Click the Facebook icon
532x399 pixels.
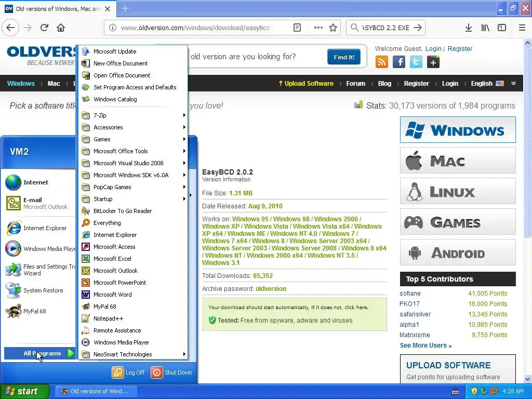(x=399, y=62)
